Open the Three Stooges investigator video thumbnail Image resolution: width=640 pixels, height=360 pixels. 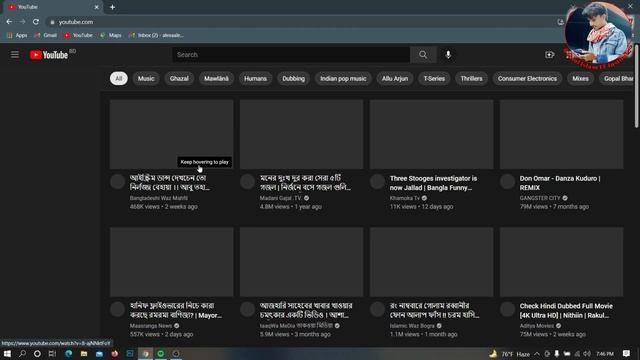coord(431,134)
